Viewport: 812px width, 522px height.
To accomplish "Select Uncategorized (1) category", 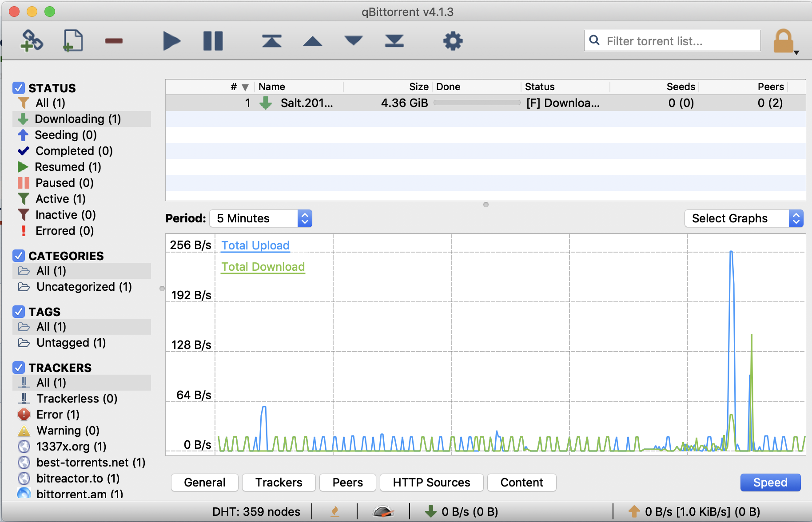I will (x=82, y=287).
